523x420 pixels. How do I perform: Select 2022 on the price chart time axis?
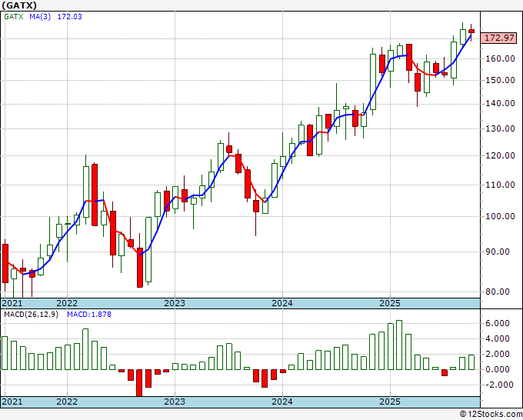point(67,303)
